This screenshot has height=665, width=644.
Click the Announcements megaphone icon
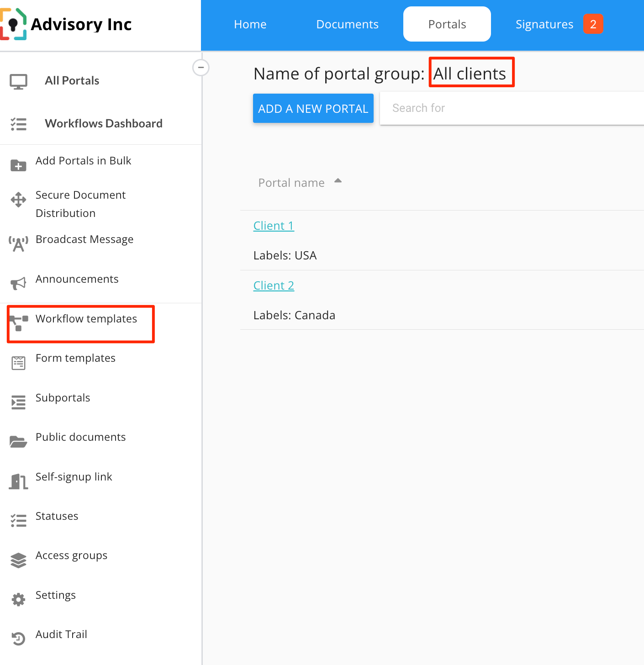(18, 283)
